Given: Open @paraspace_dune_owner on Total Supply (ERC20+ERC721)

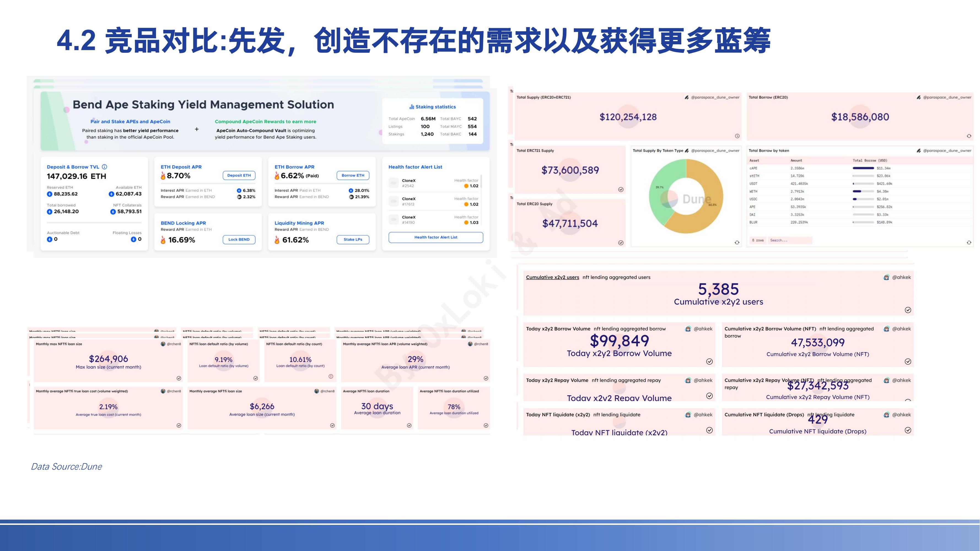Looking at the screenshot, I should pos(712,97).
